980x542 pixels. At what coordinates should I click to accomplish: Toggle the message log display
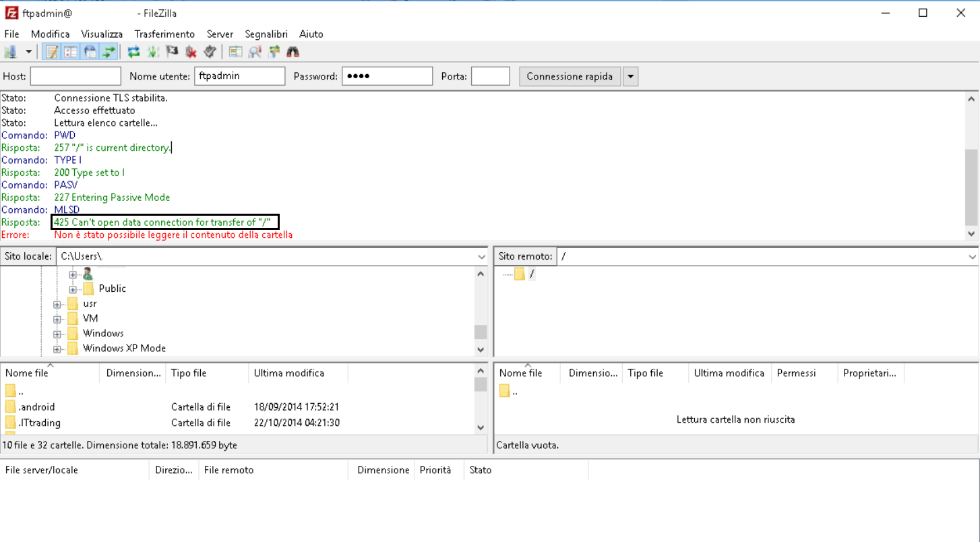pyautogui.click(x=52, y=52)
